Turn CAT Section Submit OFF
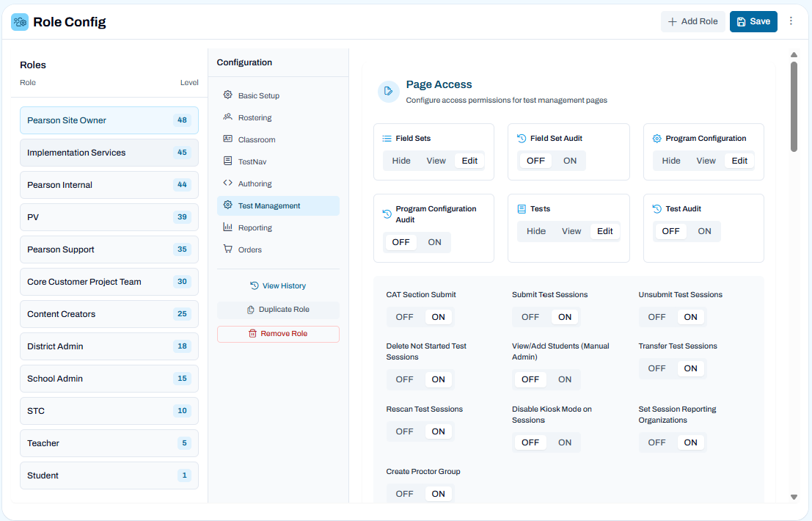 pyautogui.click(x=404, y=317)
